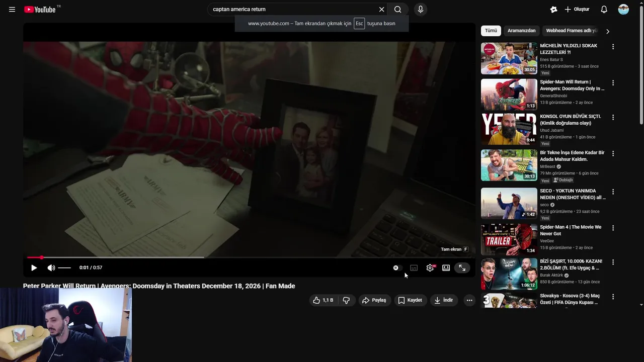
Task: Open SECO - YOKTUN YANIMDA thumbnail
Action: (x=509, y=203)
